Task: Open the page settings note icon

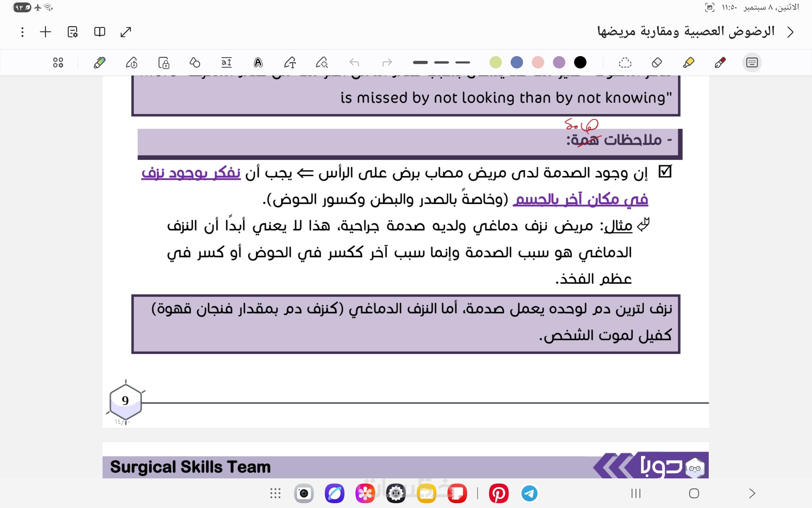Action: (x=73, y=32)
